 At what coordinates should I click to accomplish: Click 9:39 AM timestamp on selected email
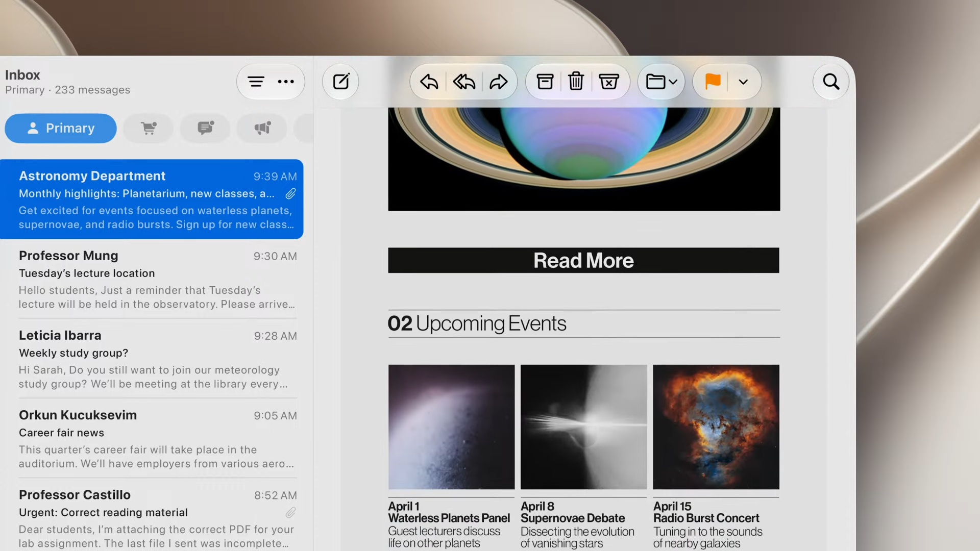coord(275,177)
